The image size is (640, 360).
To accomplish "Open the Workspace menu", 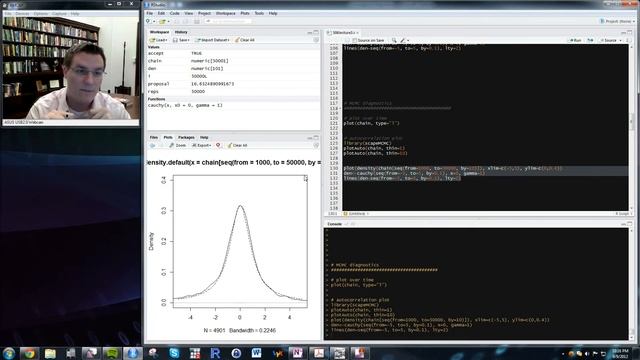I will (x=225, y=13).
